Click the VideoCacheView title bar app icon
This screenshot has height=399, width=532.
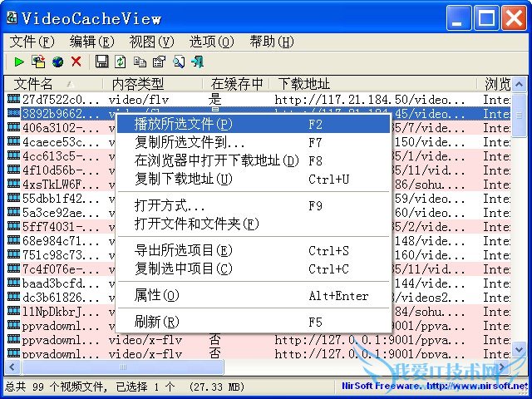pos(12,18)
